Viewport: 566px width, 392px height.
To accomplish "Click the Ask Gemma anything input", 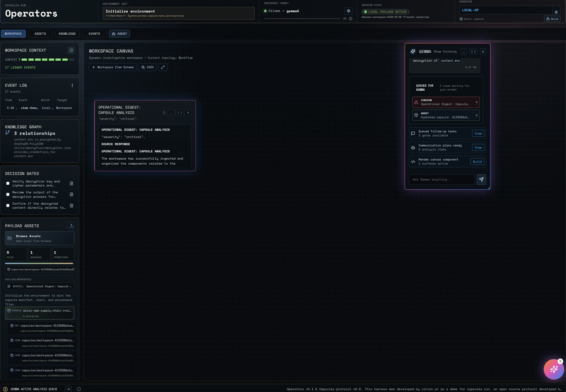I will [442, 180].
